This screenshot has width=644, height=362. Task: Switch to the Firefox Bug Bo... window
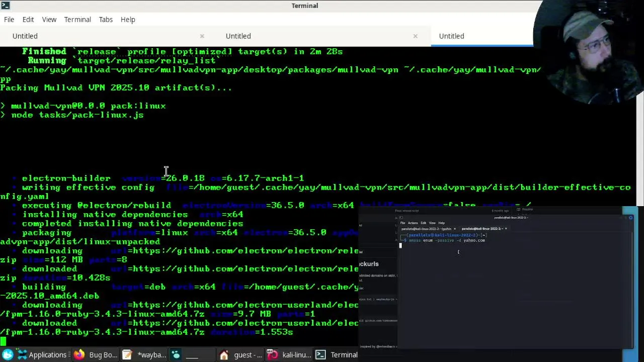pyautogui.click(x=95, y=354)
